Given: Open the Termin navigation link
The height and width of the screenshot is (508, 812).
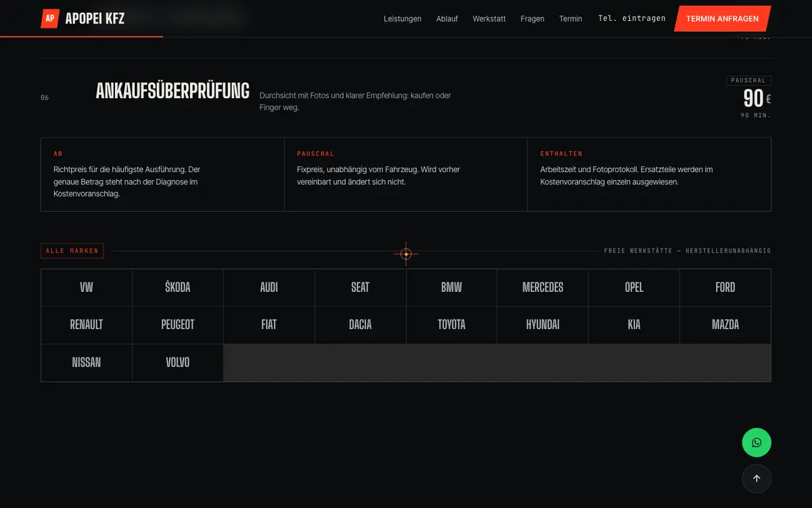Looking at the screenshot, I should tap(570, 19).
